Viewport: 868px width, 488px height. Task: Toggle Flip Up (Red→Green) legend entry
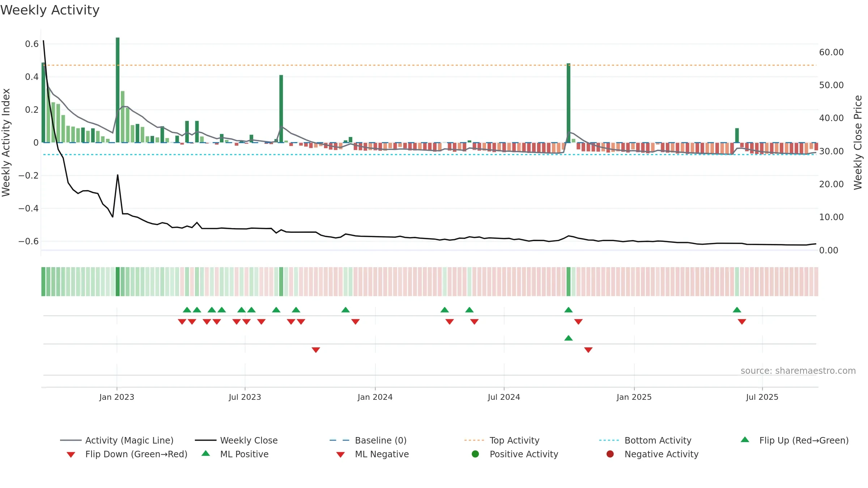(794, 440)
